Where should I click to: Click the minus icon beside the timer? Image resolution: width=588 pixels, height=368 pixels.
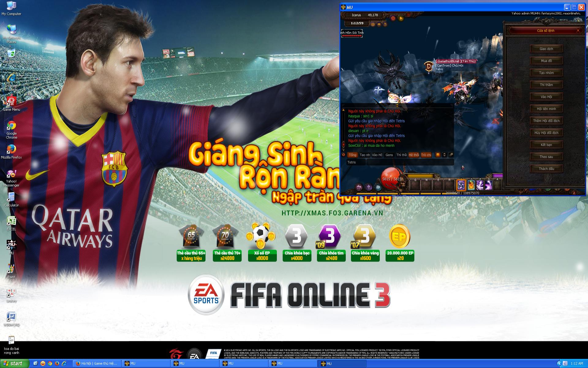tap(379, 24)
